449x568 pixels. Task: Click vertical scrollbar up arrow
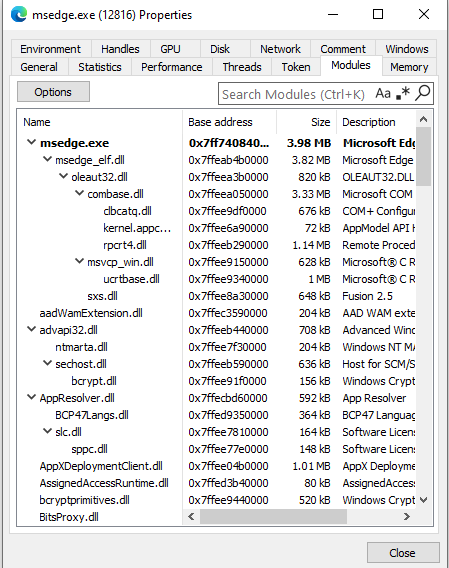(x=424, y=119)
